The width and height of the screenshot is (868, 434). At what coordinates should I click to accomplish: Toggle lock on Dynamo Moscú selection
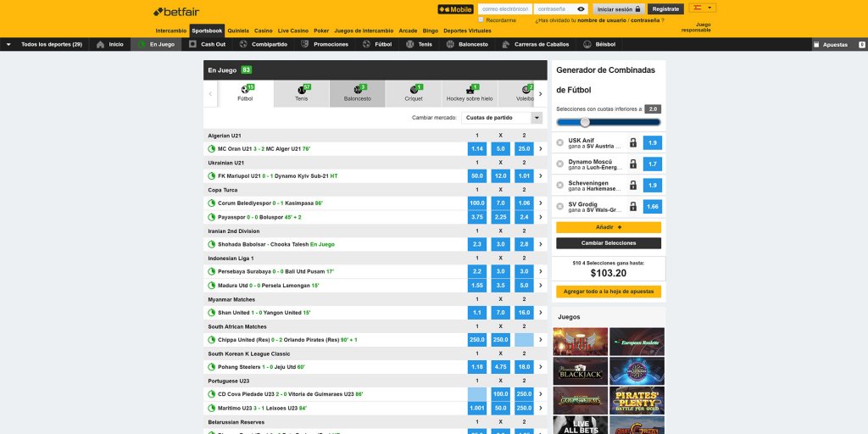633,164
